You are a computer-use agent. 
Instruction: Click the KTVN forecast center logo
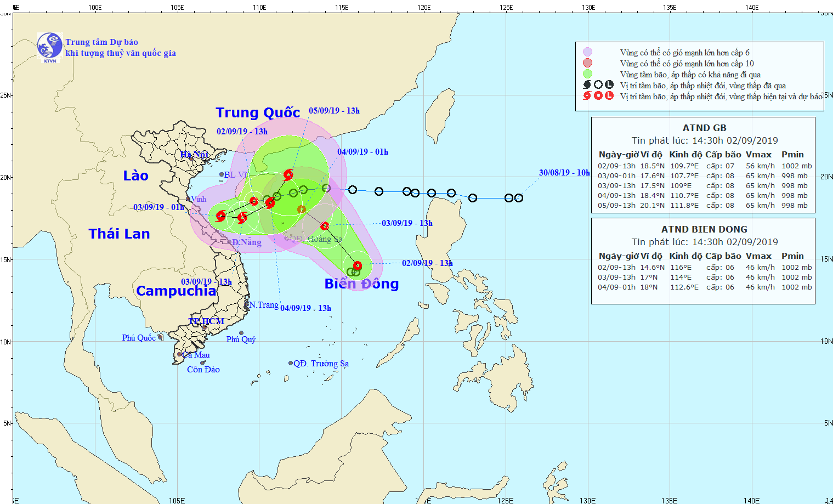point(50,47)
